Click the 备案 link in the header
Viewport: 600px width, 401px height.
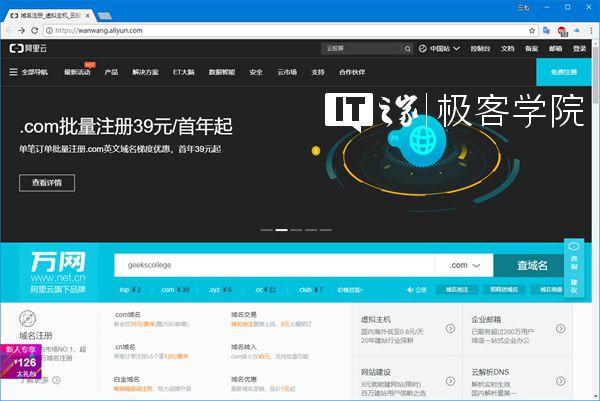pyautogui.click(x=532, y=49)
